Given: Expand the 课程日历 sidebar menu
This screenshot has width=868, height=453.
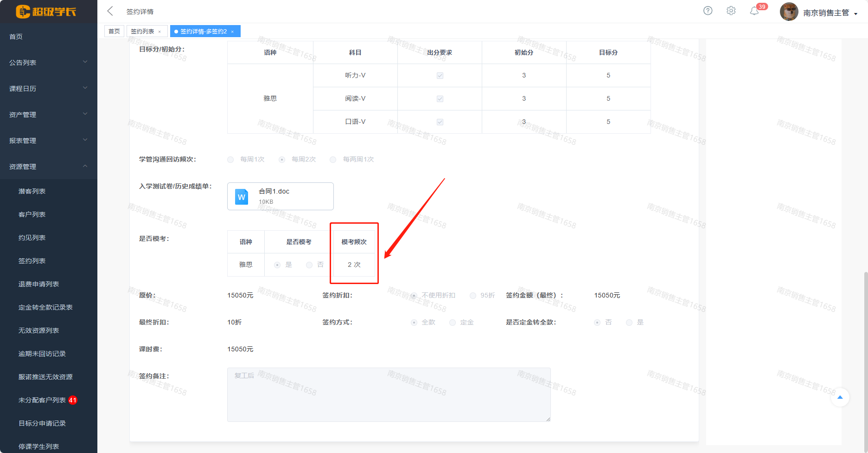Looking at the screenshot, I should pos(48,89).
